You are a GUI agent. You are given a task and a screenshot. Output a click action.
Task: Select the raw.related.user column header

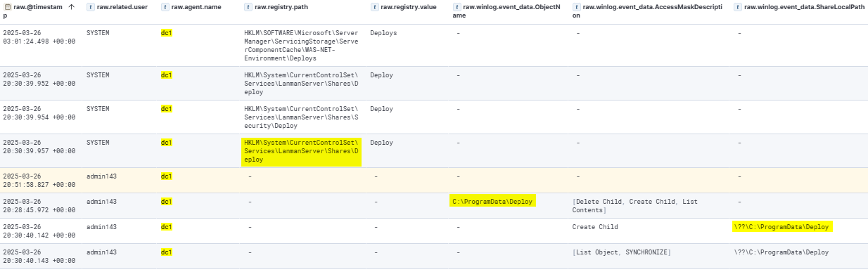click(121, 6)
